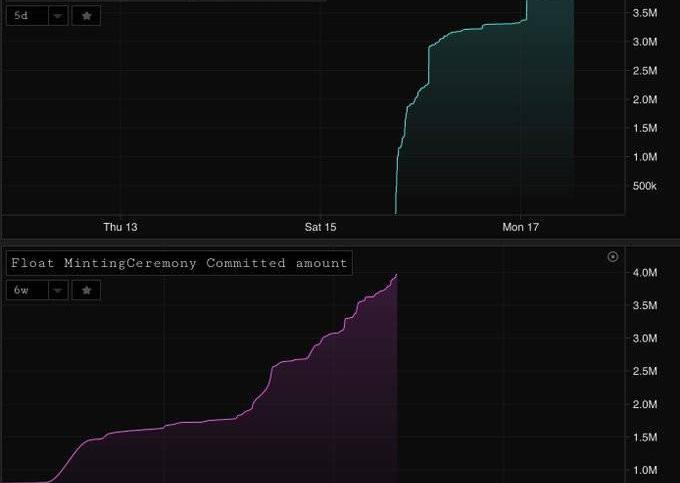Open the 6w time range dropdown arrow
The image size is (680, 483).
tap(58, 290)
